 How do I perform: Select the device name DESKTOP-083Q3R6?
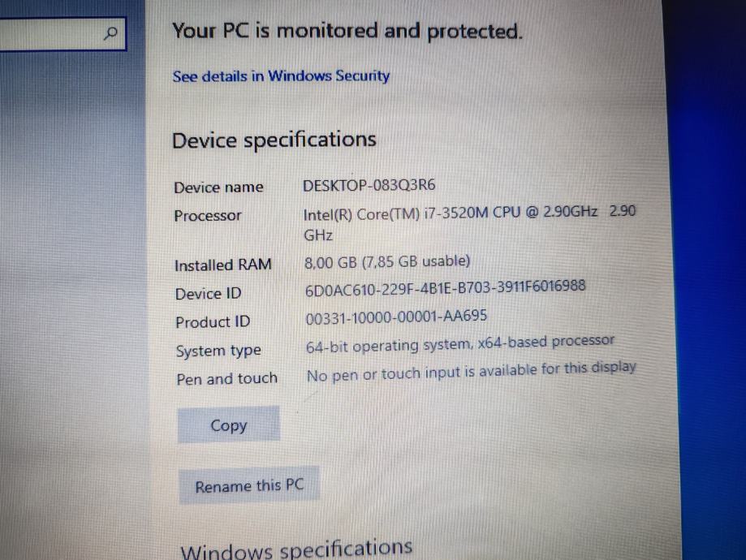[369, 185]
